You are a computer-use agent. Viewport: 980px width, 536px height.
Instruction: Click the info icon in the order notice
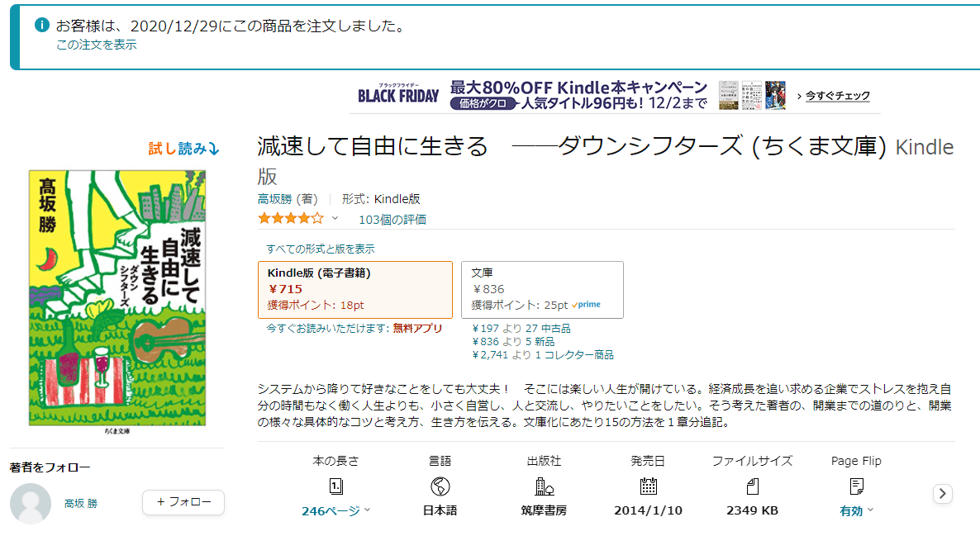[42, 25]
